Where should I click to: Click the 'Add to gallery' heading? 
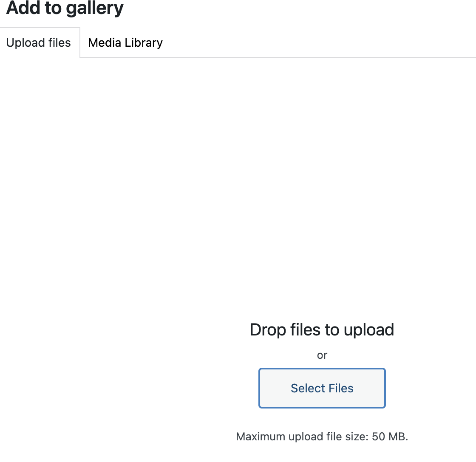click(65, 8)
